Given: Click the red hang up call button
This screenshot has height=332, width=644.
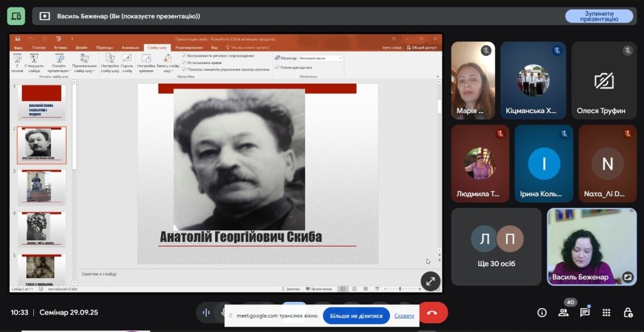Looking at the screenshot, I should point(433,313).
